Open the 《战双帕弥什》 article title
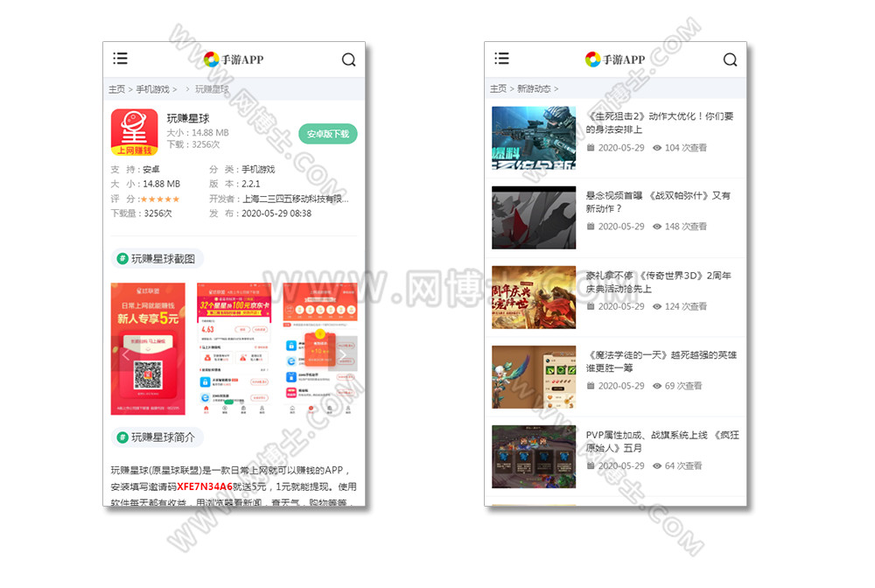 coord(658,202)
